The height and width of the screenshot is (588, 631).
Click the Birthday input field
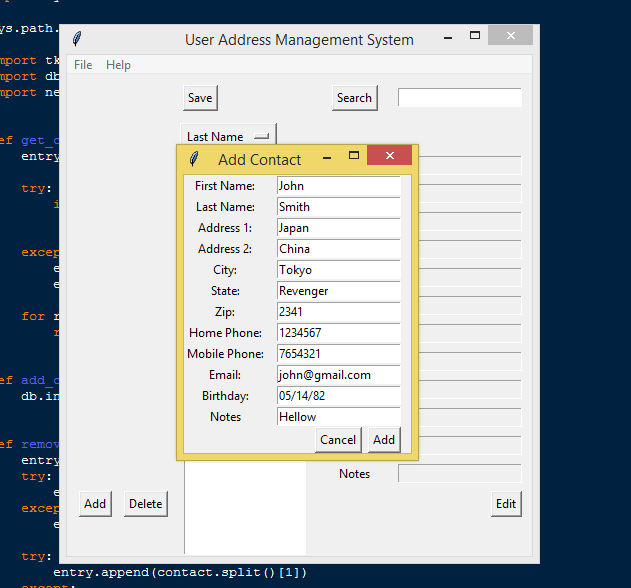coord(338,396)
